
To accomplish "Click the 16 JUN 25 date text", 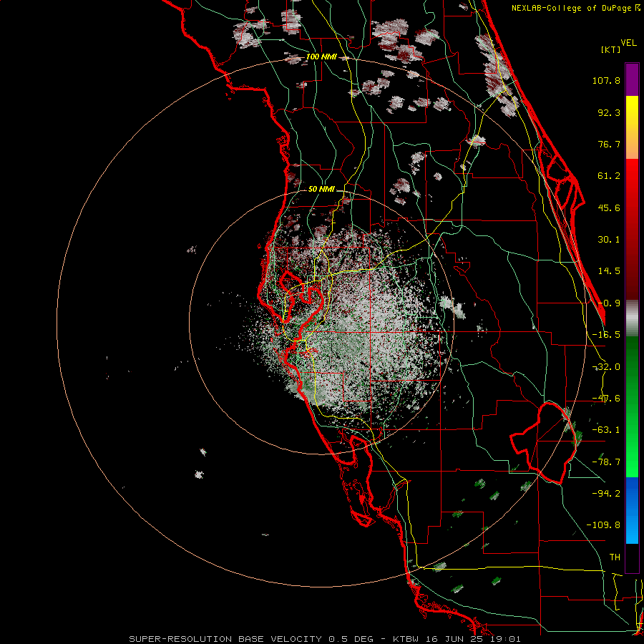I will point(456,639).
